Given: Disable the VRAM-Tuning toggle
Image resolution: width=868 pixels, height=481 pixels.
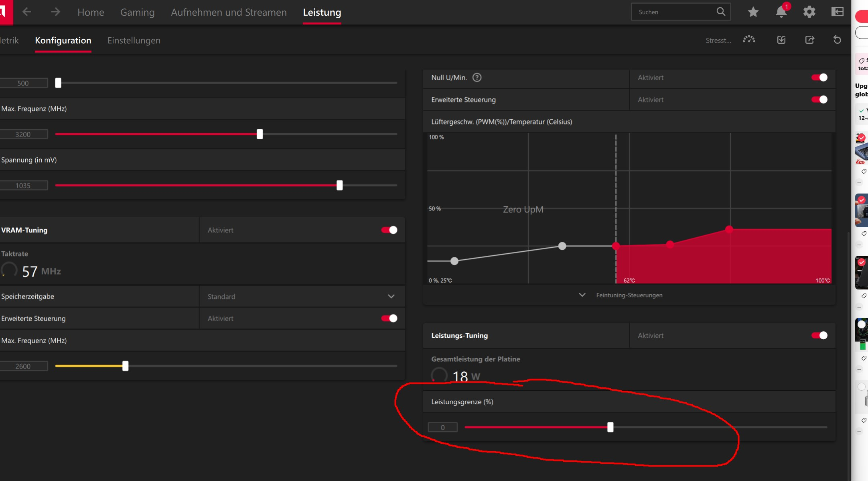Looking at the screenshot, I should 389,230.
